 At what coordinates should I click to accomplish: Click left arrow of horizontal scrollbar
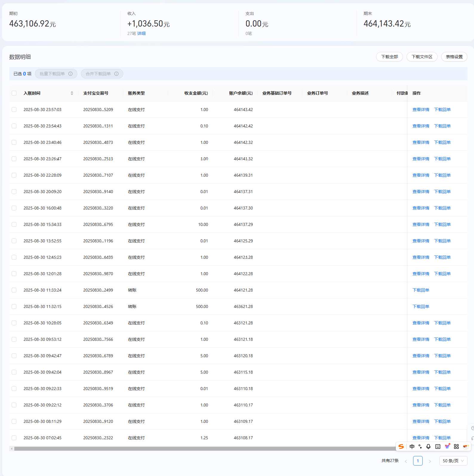[12, 449]
